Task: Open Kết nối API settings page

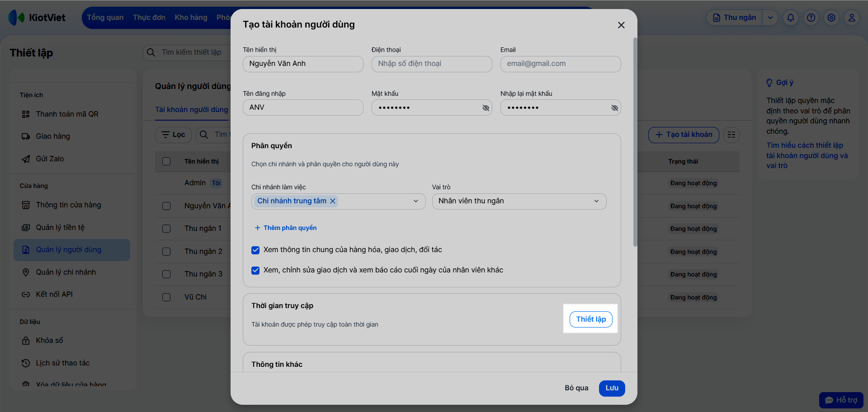Action: click(x=72, y=295)
